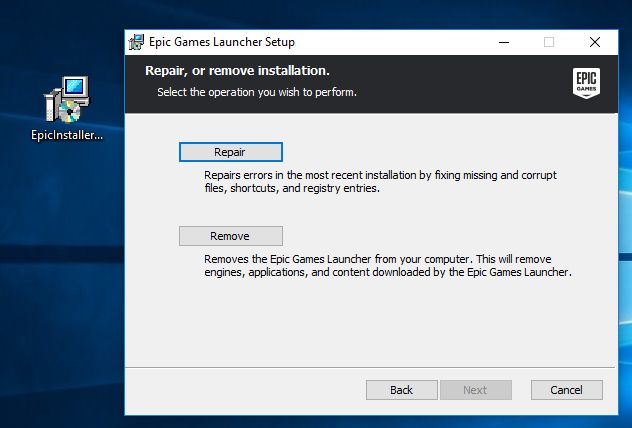
Task: Click the 'Removes the Epic Games Launcher' description
Action: tap(388, 266)
